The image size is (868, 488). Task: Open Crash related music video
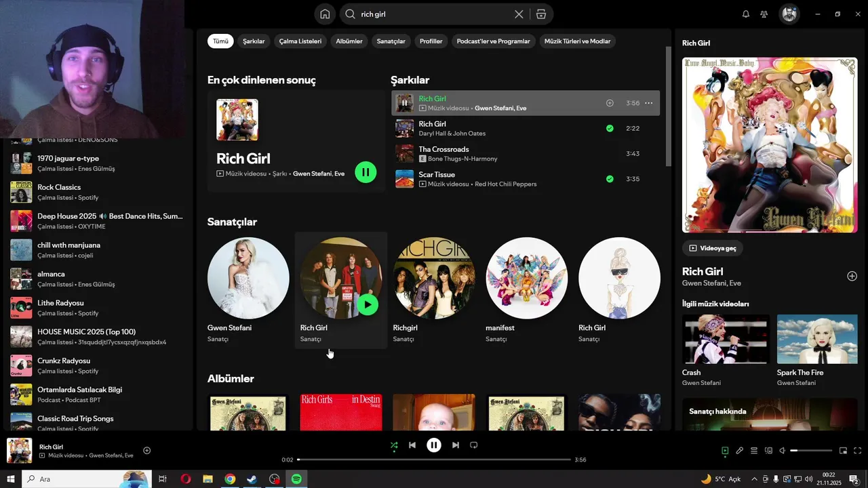tap(726, 350)
